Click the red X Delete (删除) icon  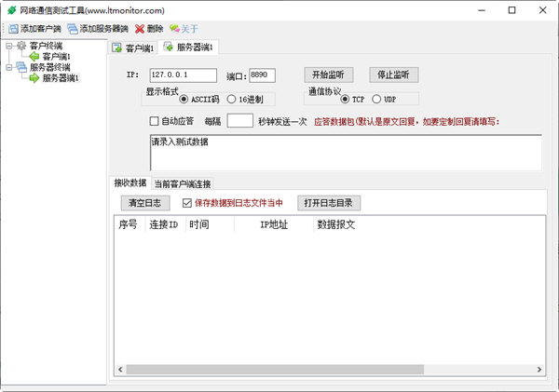(140, 29)
